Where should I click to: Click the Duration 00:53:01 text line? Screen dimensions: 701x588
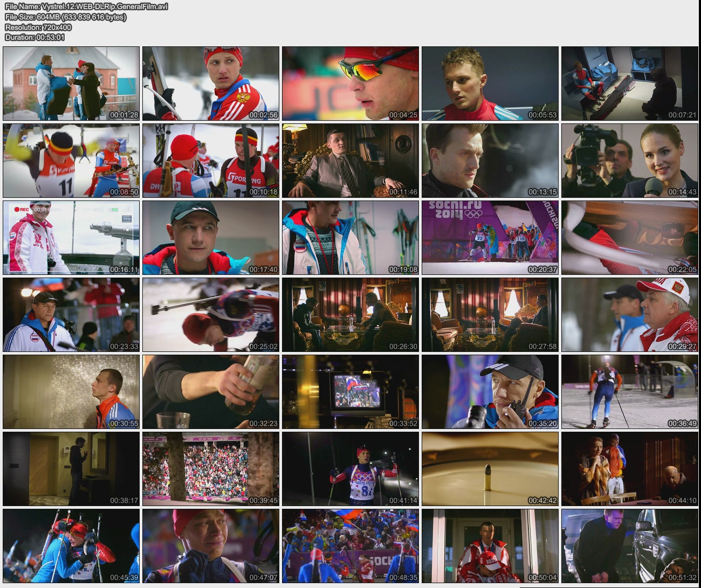(x=35, y=37)
